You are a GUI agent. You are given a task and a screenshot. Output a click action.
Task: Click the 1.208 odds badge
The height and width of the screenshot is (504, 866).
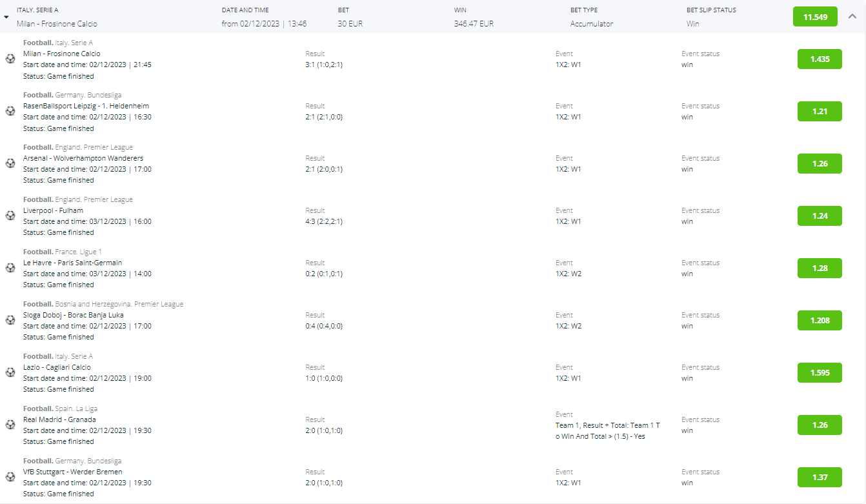tap(820, 320)
